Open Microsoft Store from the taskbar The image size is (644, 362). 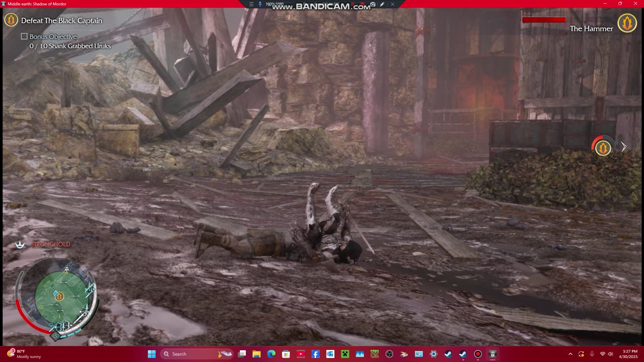pos(286,354)
